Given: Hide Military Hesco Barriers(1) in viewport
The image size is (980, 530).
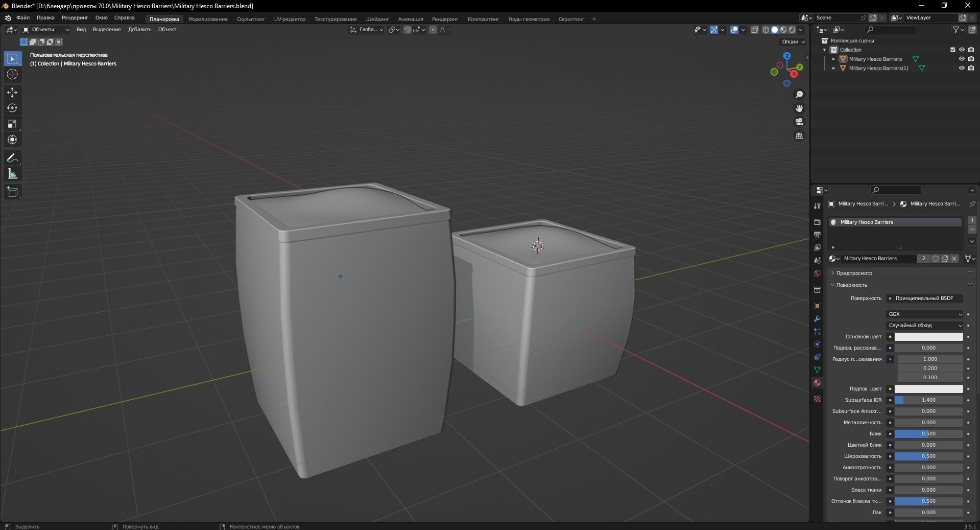Looking at the screenshot, I should (962, 68).
